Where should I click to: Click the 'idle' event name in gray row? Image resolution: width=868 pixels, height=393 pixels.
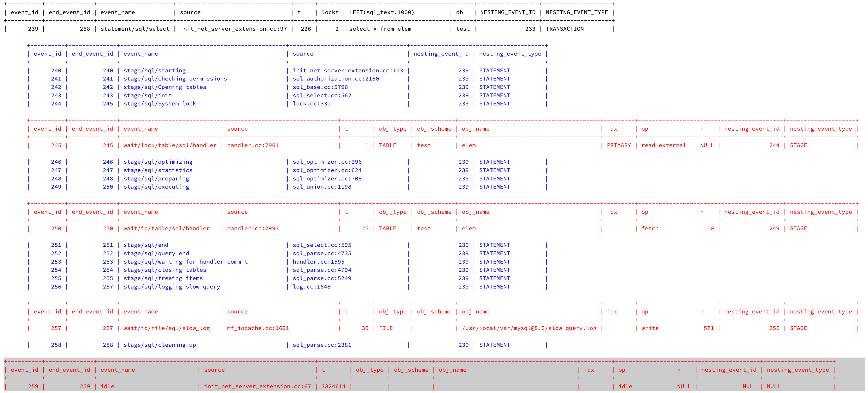coord(107,387)
